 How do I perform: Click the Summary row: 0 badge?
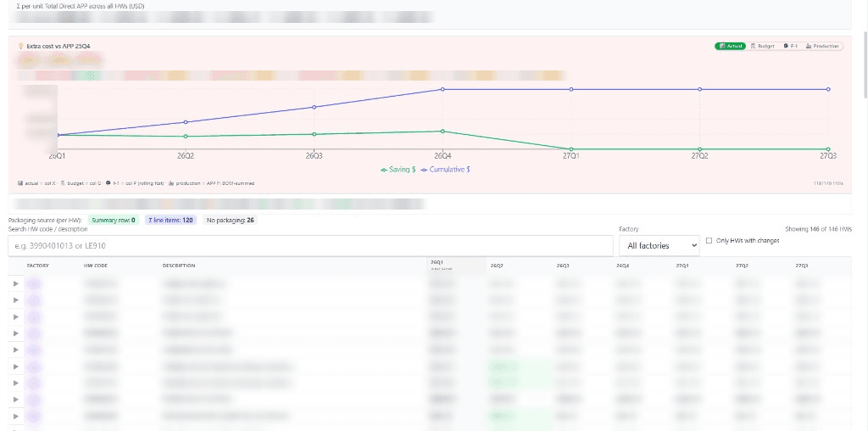113,220
